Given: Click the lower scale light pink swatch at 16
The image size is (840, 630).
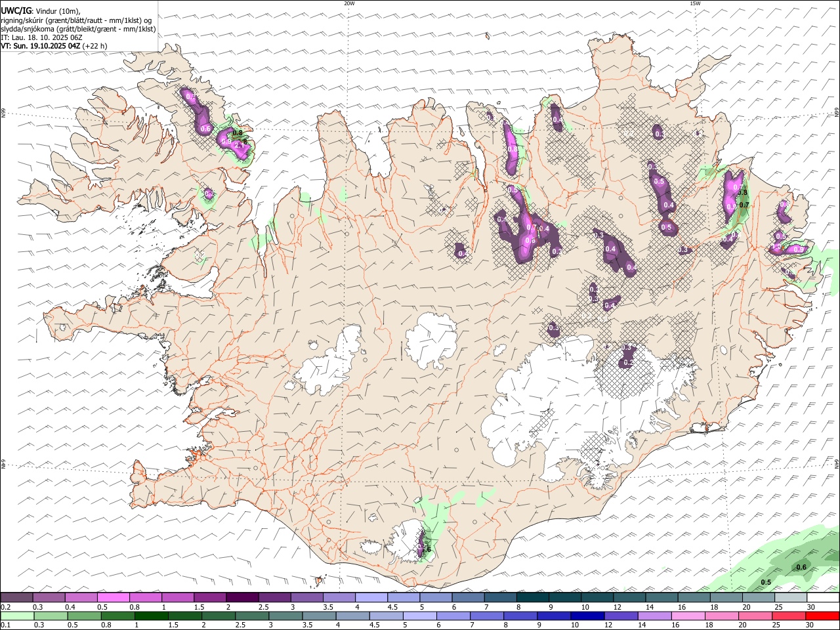Looking at the screenshot, I should [x=688, y=616].
